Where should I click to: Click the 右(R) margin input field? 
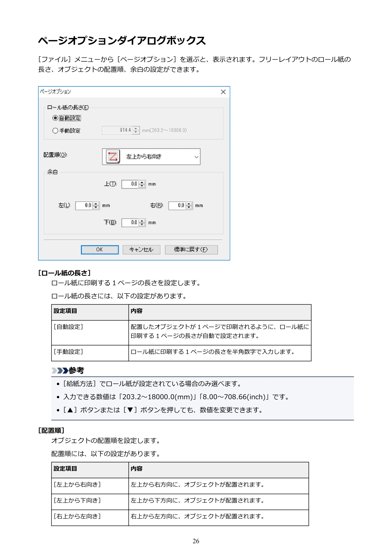click(177, 205)
